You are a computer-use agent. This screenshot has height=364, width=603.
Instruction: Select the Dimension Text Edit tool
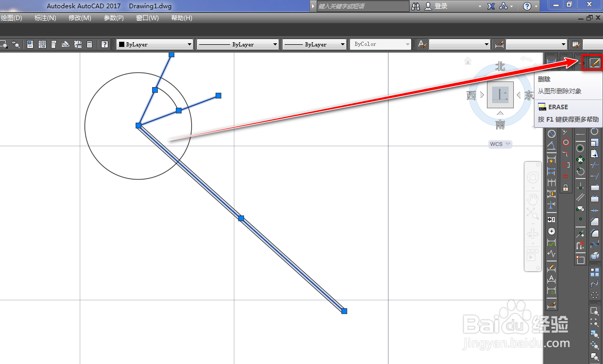[x=551, y=279]
